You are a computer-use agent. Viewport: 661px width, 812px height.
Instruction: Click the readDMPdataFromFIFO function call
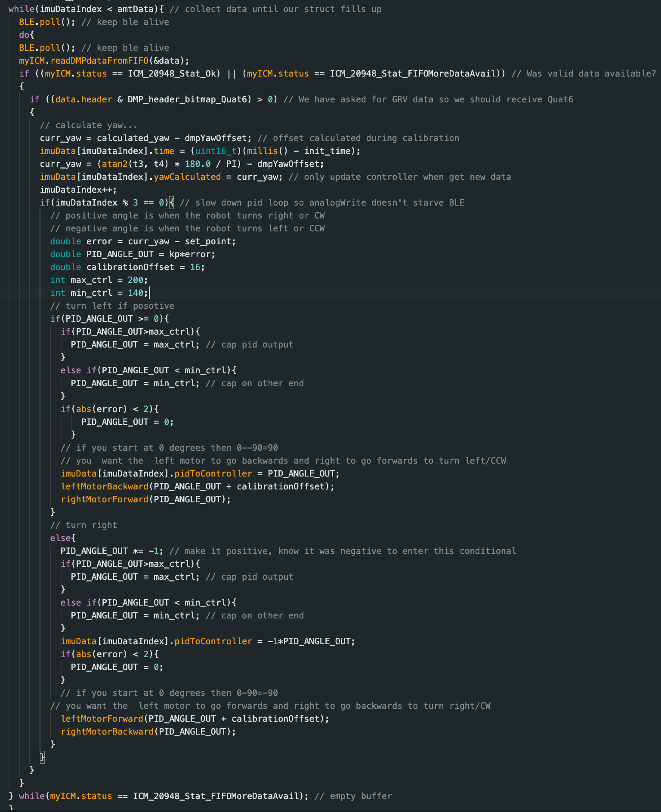(x=99, y=61)
